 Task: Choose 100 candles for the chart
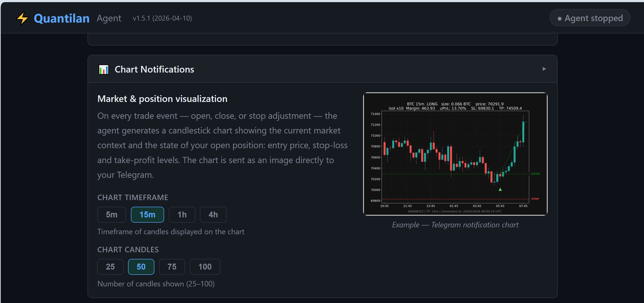[204, 266]
